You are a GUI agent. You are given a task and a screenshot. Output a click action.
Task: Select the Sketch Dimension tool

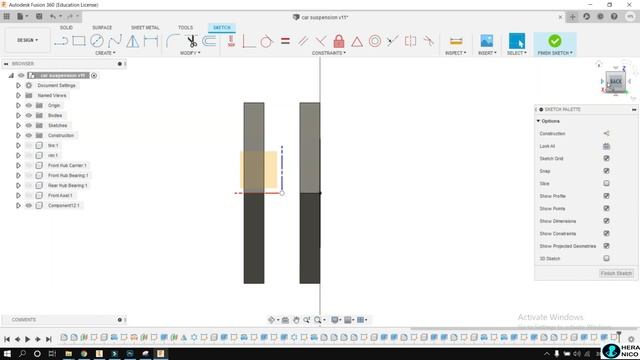click(151, 41)
